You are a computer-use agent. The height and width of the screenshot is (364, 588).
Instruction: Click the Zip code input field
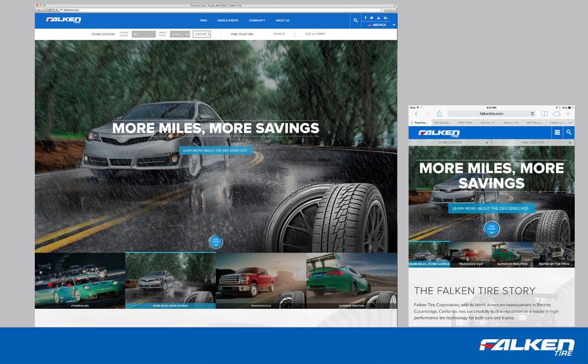[x=142, y=34]
